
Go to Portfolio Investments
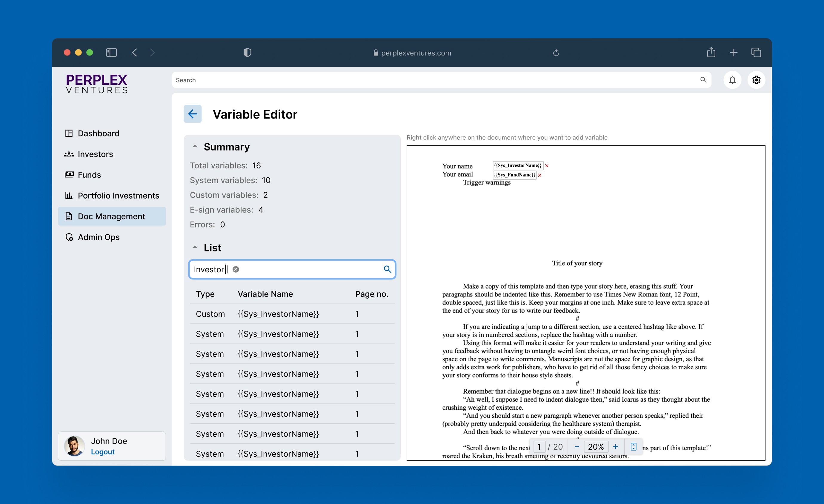tap(118, 196)
